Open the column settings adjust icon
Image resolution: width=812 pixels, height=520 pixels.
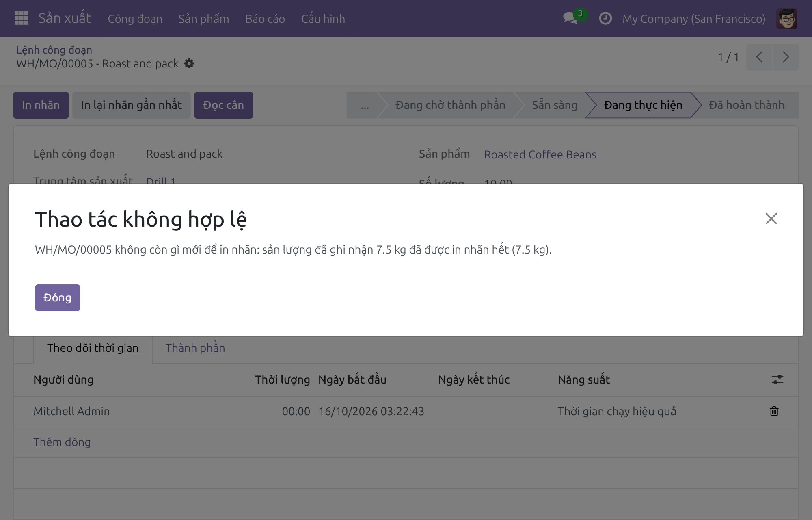click(x=777, y=379)
